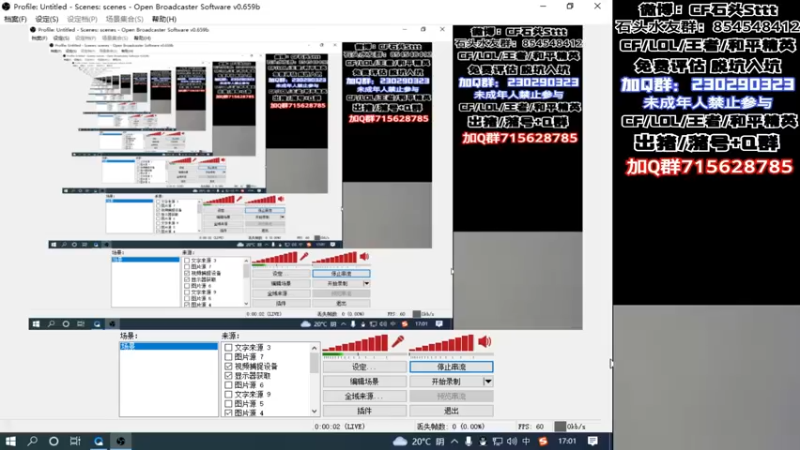Click the taskbar clock showing 17:01
The height and width of the screenshot is (450, 800).
(567, 441)
